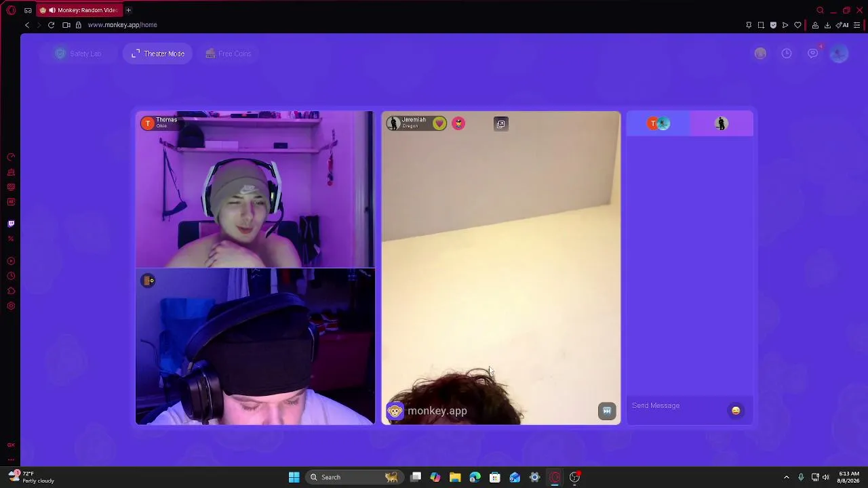Viewport: 868px width, 488px height.
Task: Open Thomas's red T avatar
Action: click(147, 123)
